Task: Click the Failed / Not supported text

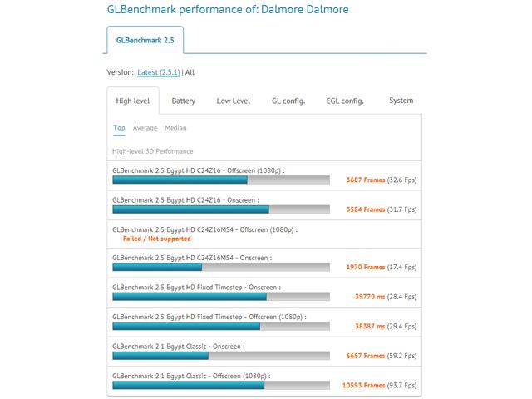Action: 157,239
